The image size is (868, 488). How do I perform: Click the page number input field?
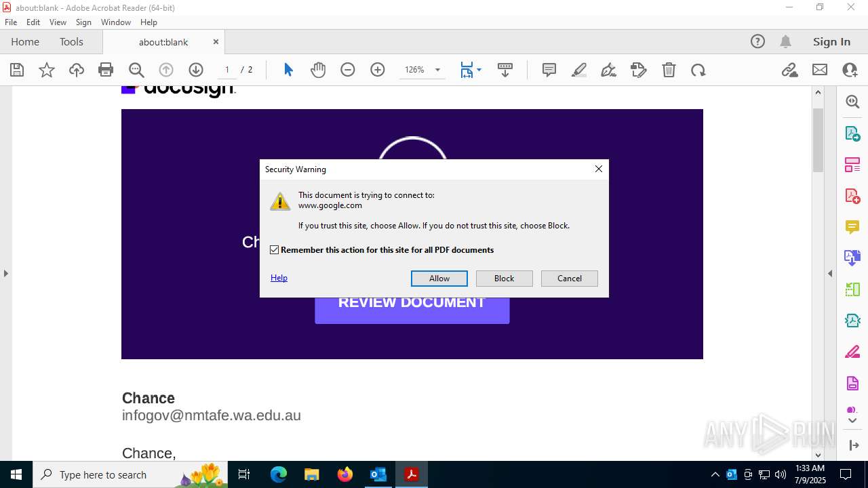227,70
